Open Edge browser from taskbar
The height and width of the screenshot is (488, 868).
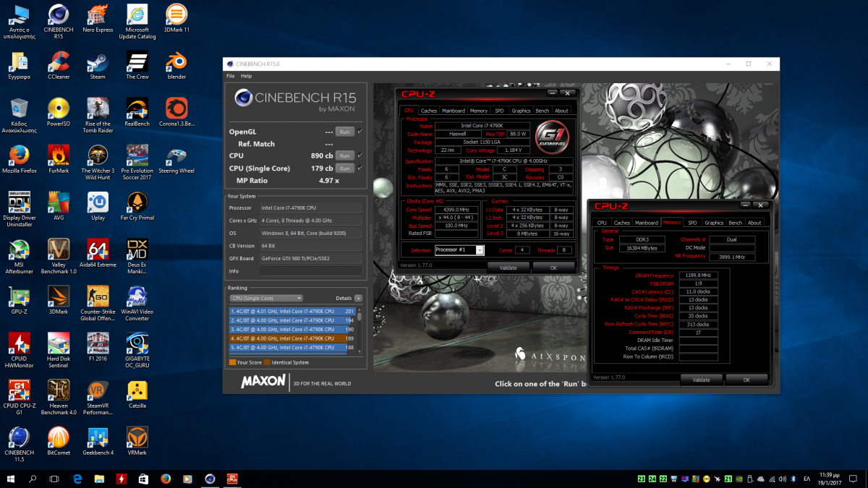(77, 479)
